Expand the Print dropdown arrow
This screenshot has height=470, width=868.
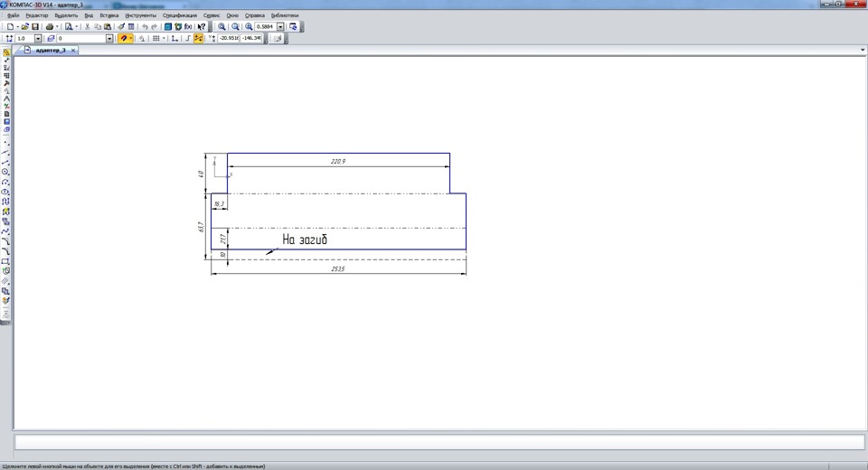click(x=57, y=26)
